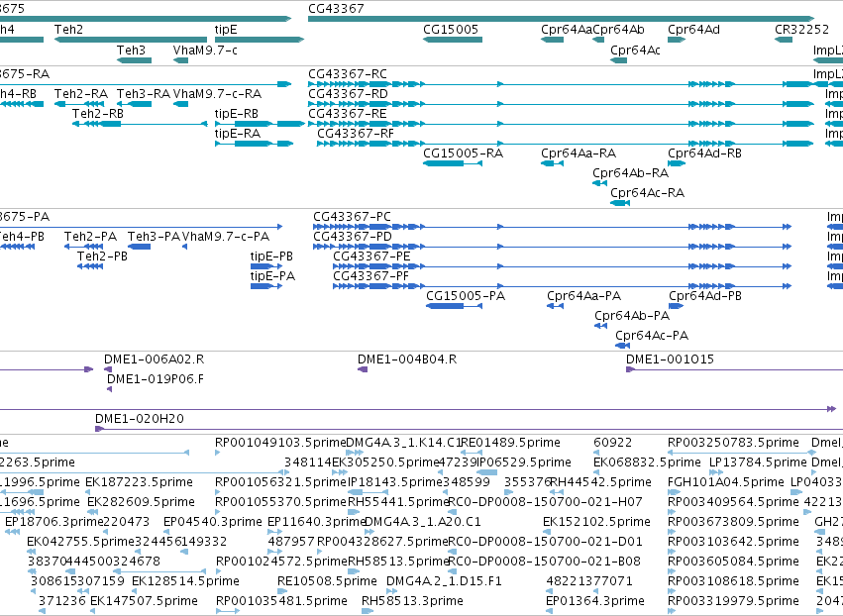The height and width of the screenshot is (616, 843).
Task: Click the Cpr64Aa-RA transcript label
Action: coord(579,154)
